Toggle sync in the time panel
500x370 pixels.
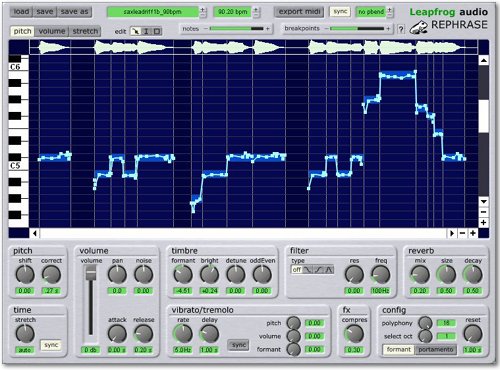(x=51, y=345)
